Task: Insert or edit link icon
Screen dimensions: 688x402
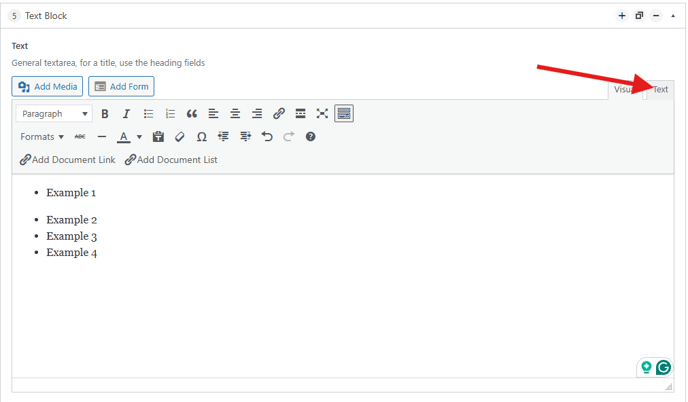Action: 279,114
